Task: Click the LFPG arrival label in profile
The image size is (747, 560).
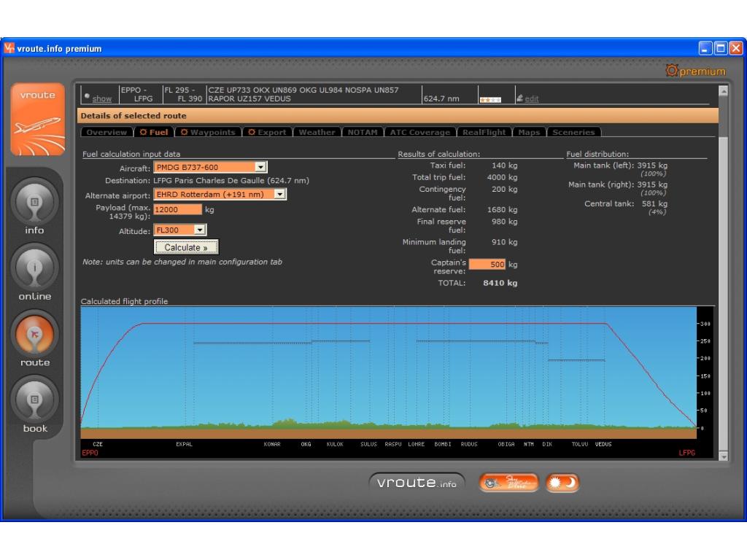Action: click(x=686, y=453)
